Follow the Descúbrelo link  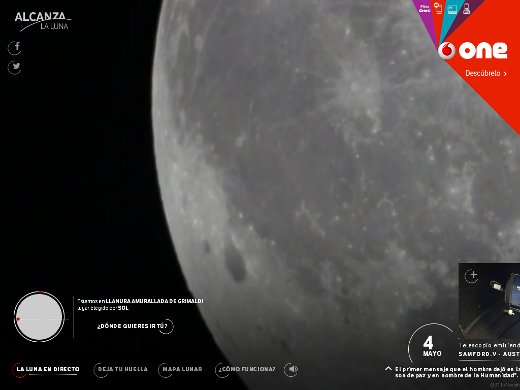(x=486, y=73)
